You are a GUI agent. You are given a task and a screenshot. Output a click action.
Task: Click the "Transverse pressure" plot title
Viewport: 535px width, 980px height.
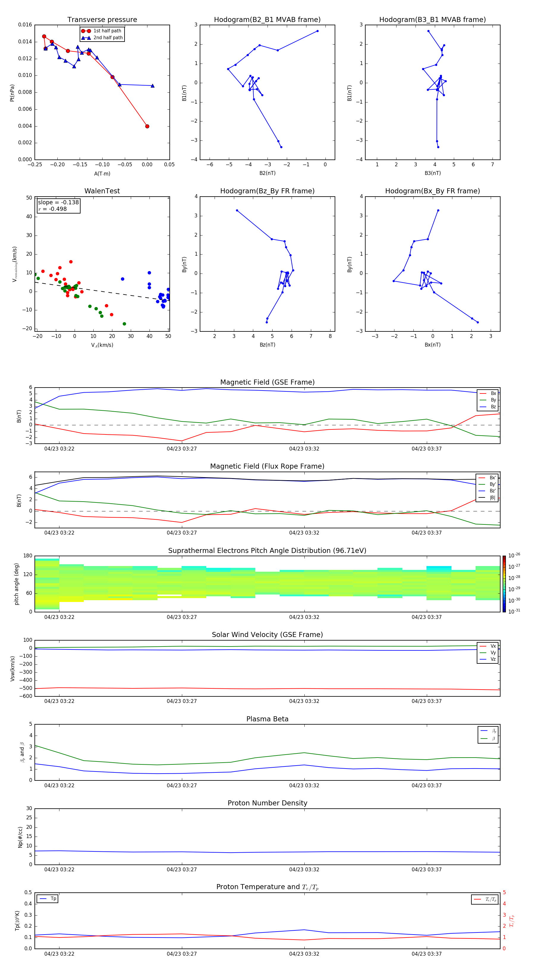tap(102, 19)
